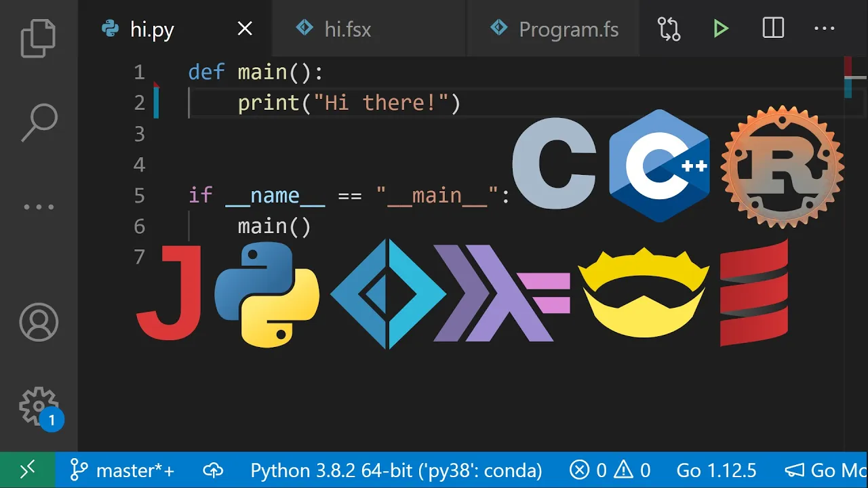
Task: Select Python 3.8.2 64-bit interpreter
Action: point(396,470)
